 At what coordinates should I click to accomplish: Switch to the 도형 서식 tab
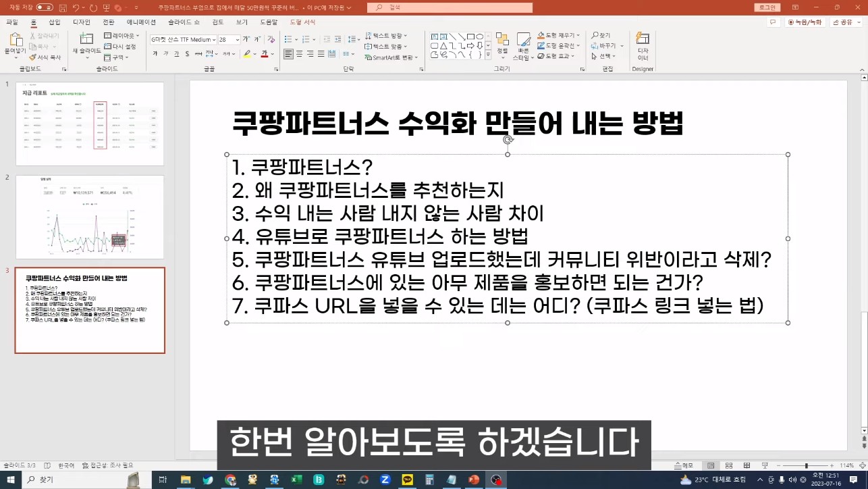point(302,22)
